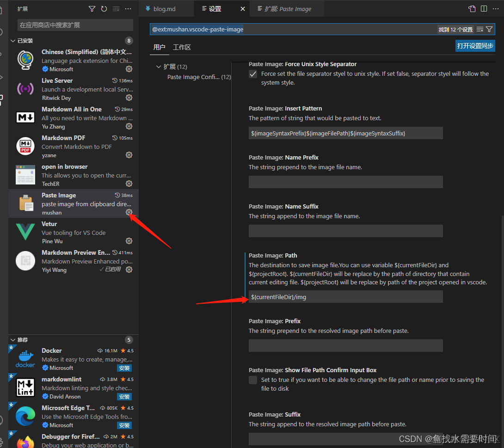This screenshot has height=448, width=504.
Task: Close the 设置 settings tab
Action: [243, 9]
